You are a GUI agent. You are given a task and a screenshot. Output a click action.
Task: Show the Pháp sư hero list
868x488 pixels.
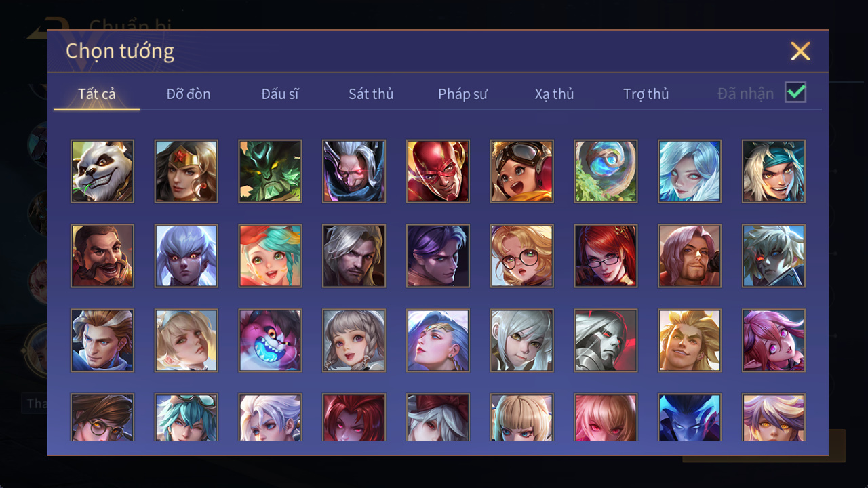pos(462,94)
